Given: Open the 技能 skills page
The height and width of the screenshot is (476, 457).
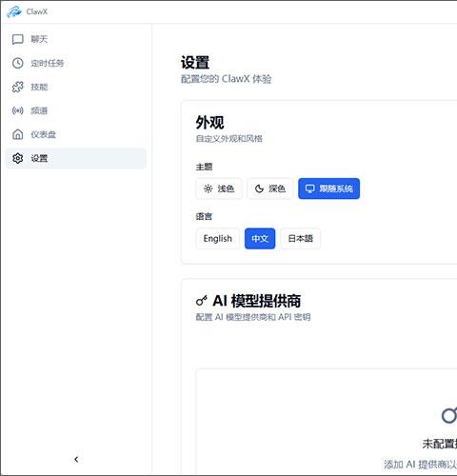Looking at the screenshot, I should (76, 87).
